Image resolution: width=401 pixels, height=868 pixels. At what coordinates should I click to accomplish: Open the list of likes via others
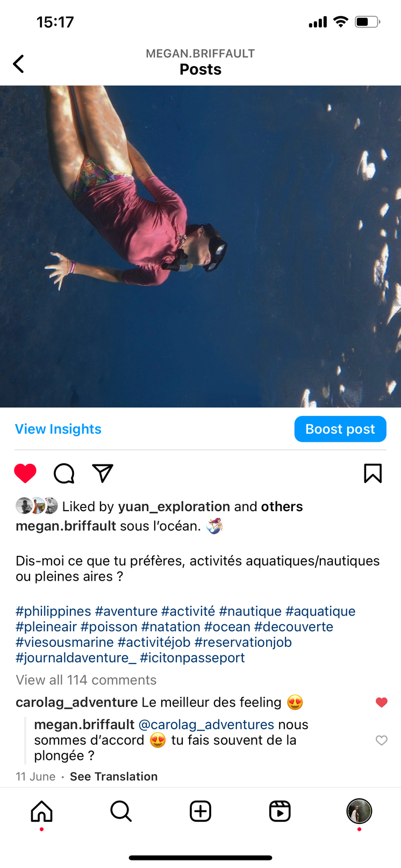tap(282, 506)
